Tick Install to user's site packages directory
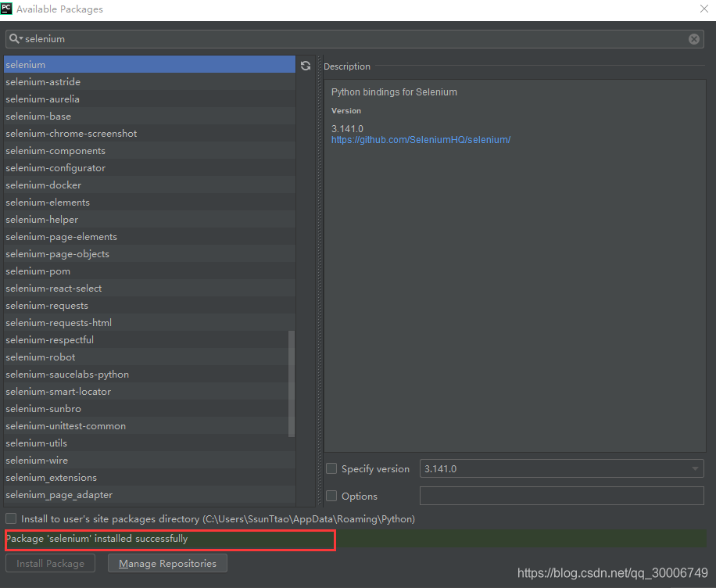Viewport: 716px width, 588px height. [x=11, y=518]
